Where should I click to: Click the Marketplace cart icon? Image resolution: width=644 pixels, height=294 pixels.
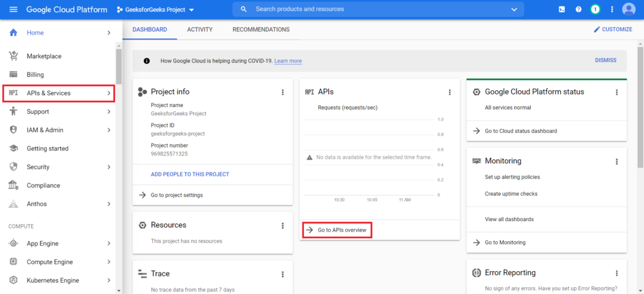[13, 56]
